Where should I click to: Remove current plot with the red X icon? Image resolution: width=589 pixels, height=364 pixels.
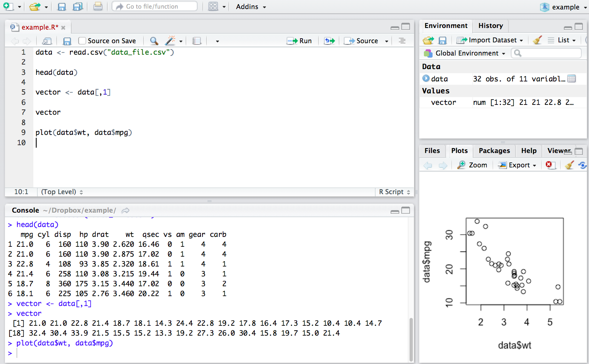549,165
